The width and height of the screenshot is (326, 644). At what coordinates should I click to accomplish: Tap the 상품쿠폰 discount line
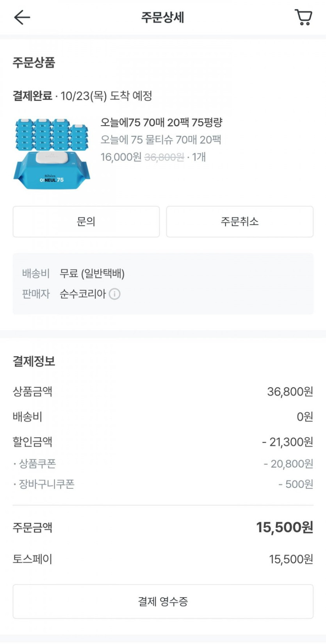click(x=163, y=464)
